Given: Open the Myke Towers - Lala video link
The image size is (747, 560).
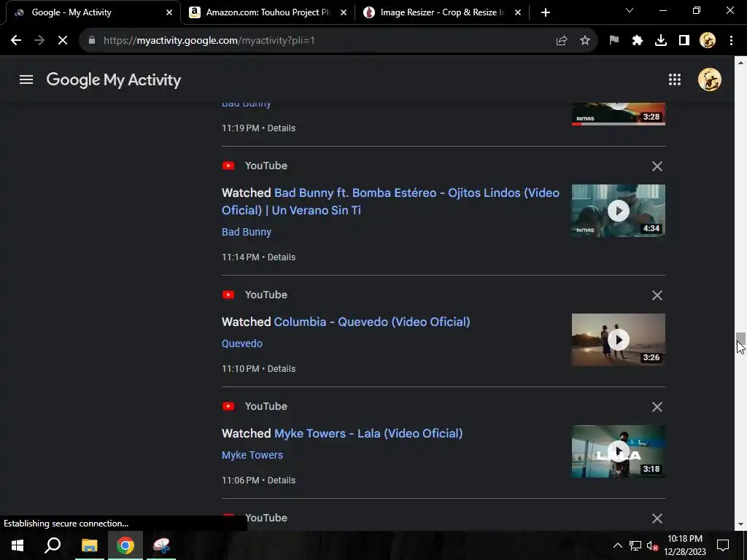Looking at the screenshot, I should [368, 433].
